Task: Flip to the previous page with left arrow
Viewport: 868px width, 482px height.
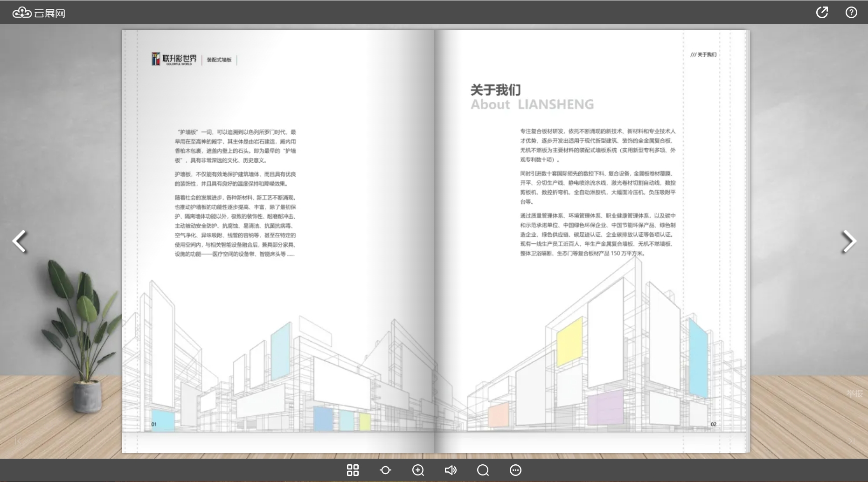Action: (x=20, y=241)
